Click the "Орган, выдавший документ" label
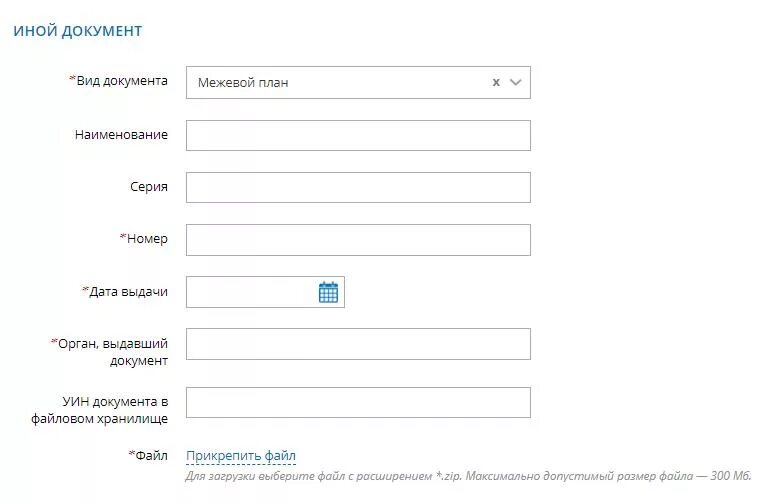 click(x=109, y=352)
